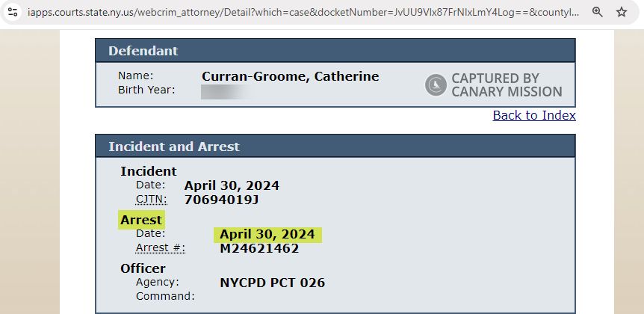The width and height of the screenshot is (644, 314).
Task: Click the zoom magnifier icon in address bar
Action: click(597, 12)
